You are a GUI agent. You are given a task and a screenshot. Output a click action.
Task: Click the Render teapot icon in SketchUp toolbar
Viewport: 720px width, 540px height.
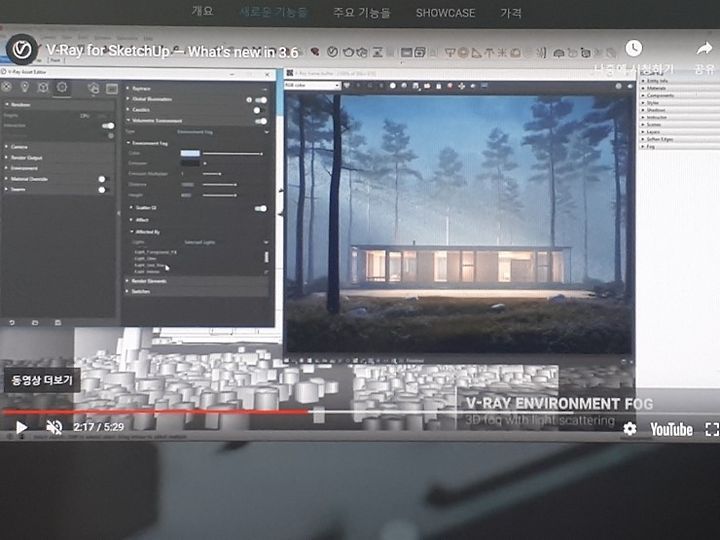[x=348, y=52]
